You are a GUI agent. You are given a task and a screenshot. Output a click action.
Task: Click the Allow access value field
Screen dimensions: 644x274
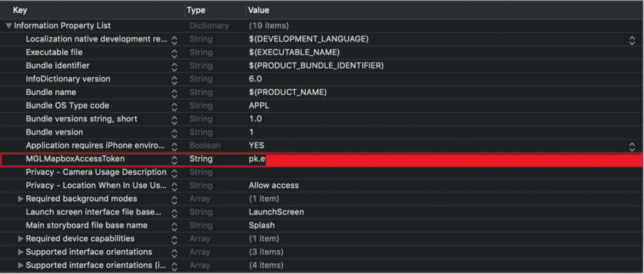click(274, 185)
